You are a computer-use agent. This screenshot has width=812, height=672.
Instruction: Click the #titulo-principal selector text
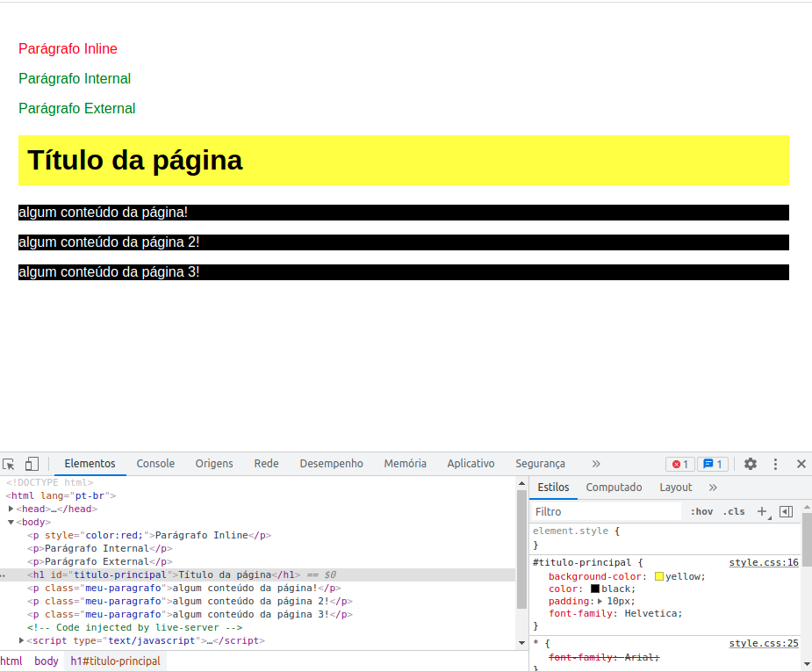click(x=582, y=563)
